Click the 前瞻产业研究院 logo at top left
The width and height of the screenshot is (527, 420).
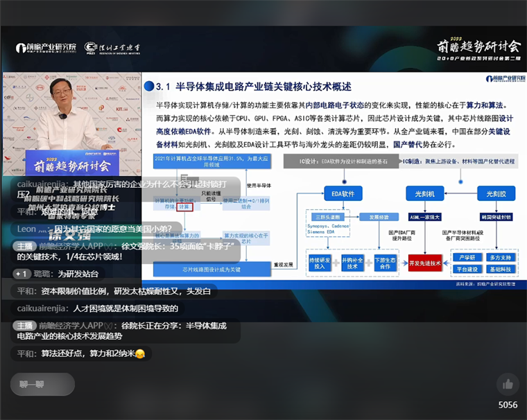click(x=46, y=48)
